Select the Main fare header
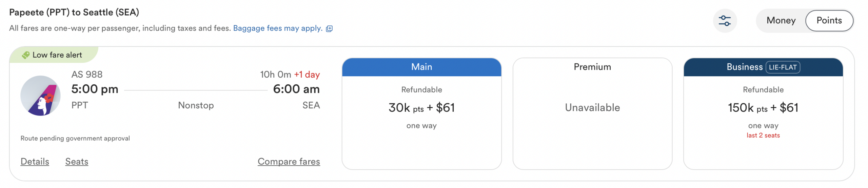Viewport: 868px width, 188px height. tap(421, 67)
